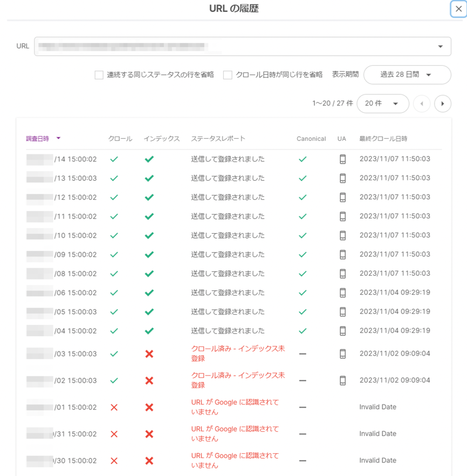The image size is (467, 476).
Task: Open the 20 件 page size dropdown
Action: [383, 103]
